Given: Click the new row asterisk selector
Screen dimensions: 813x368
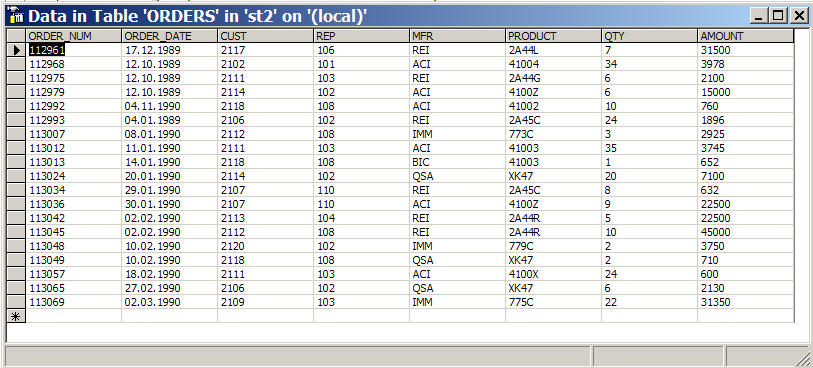Looking at the screenshot, I should click(x=17, y=316).
